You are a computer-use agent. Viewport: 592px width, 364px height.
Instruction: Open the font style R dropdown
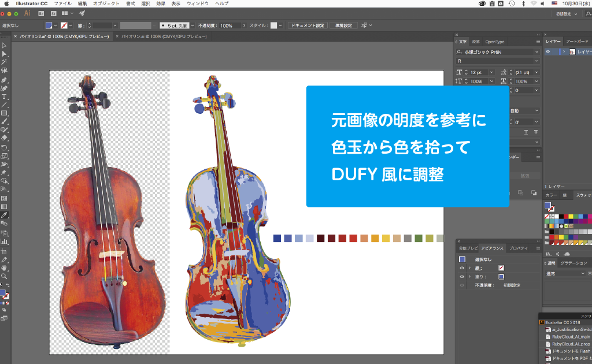click(536, 61)
